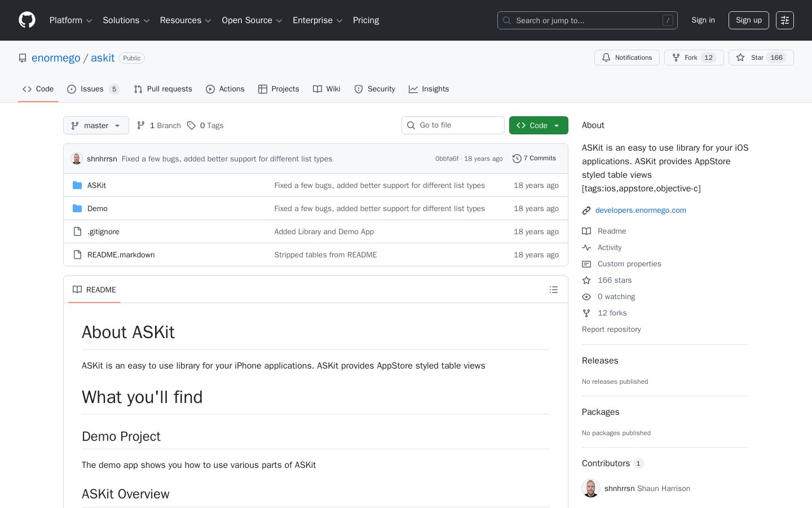Image resolution: width=812 pixels, height=508 pixels.
Task: Open the Added Library and Demo App commit
Action: tap(324, 231)
